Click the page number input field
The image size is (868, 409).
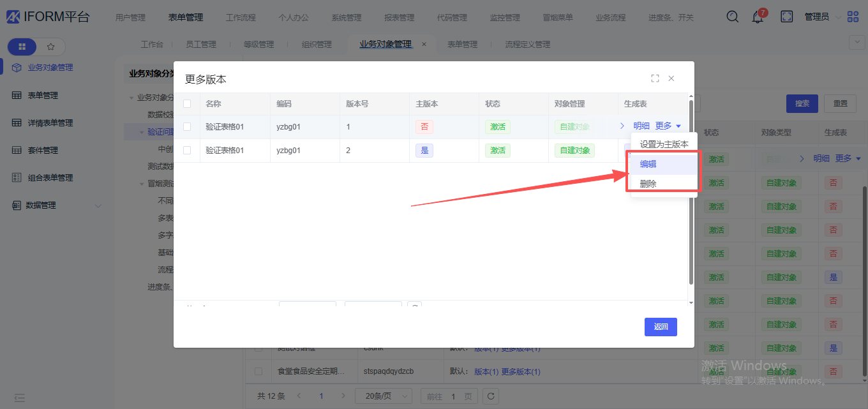coord(453,396)
